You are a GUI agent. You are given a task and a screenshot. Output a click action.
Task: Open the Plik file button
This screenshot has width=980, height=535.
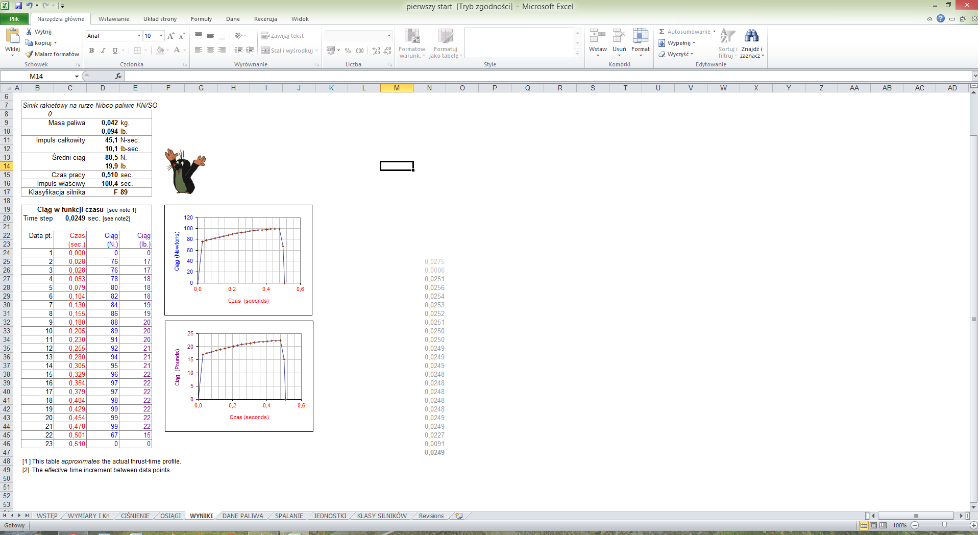pyautogui.click(x=14, y=19)
